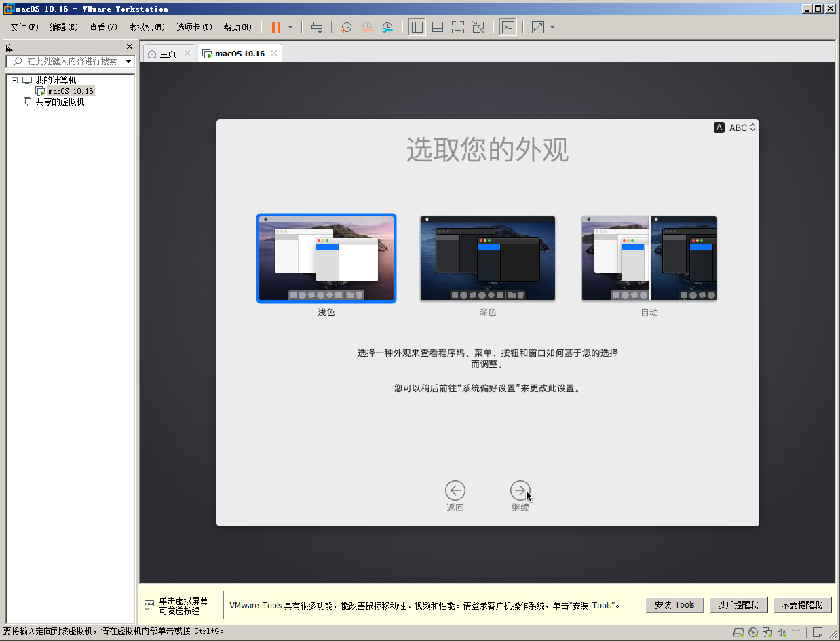The height and width of the screenshot is (641, 840).
Task: Click the 浅色 label
Action: tap(326, 313)
